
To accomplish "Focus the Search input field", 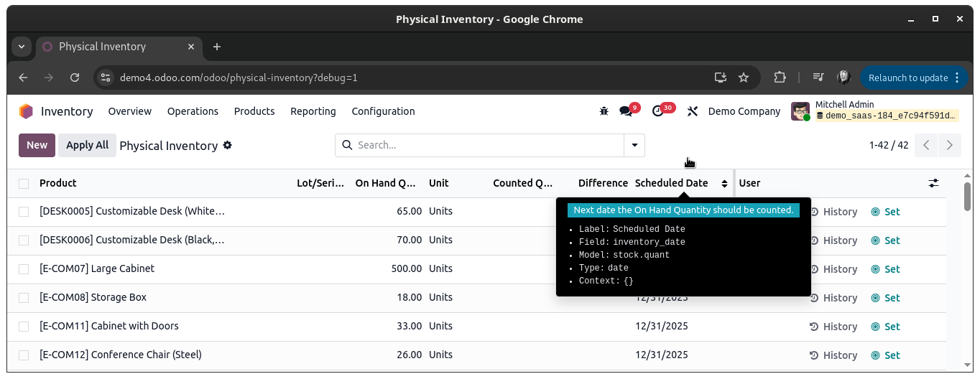I will 489,145.
